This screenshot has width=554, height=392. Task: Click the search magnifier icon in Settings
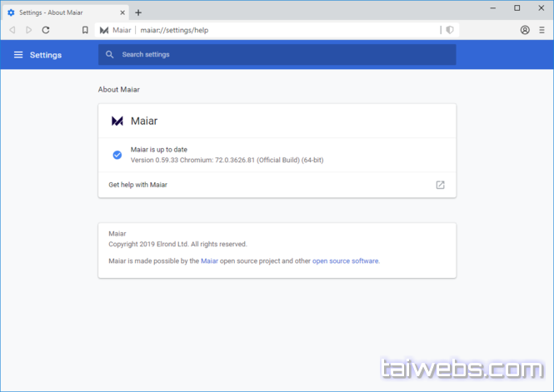pyautogui.click(x=109, y=55)
